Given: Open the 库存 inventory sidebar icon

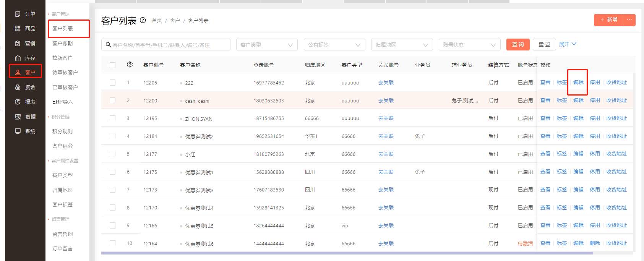Looking at the screenshot, I should coord(18,58).
